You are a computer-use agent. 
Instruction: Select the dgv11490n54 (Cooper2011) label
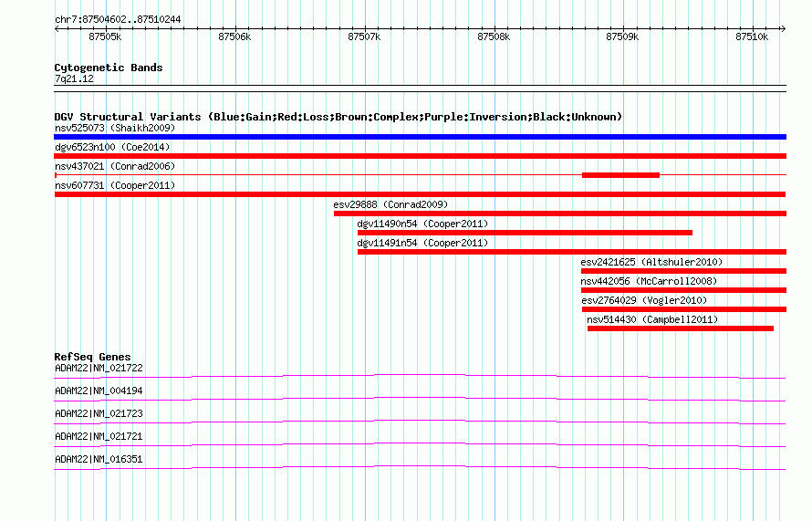[422, 224]
